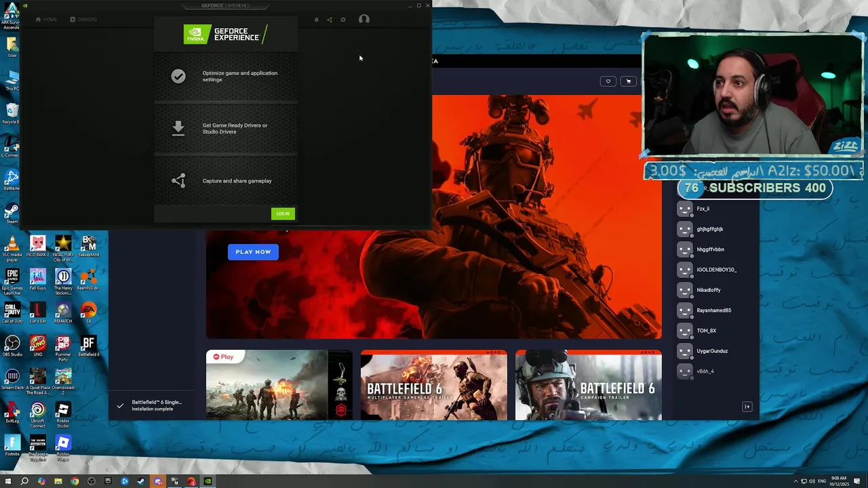The image size is (868, 488).
Task: Select the BakkesMod desktop icon
Action: point(88,246)
